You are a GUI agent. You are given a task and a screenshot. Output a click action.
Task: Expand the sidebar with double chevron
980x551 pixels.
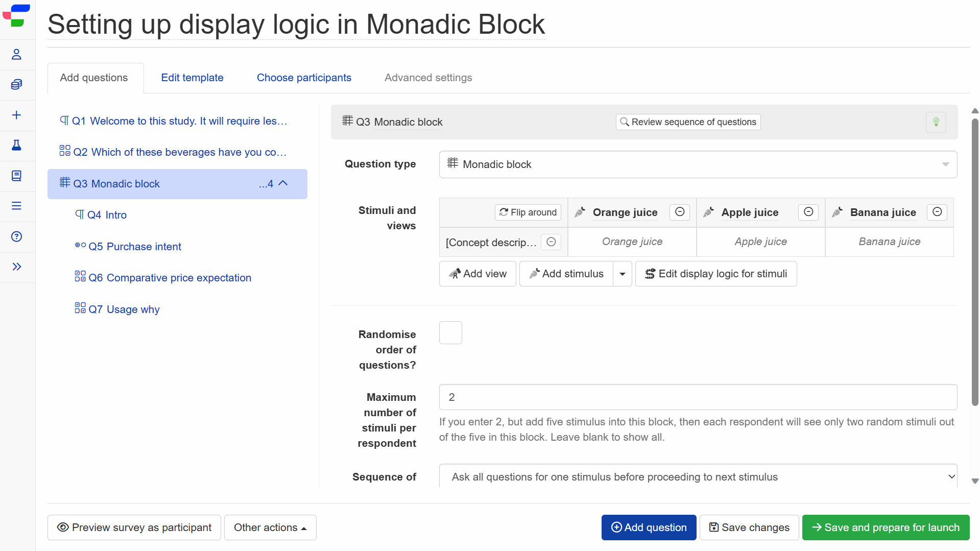(x=16, y=267)
